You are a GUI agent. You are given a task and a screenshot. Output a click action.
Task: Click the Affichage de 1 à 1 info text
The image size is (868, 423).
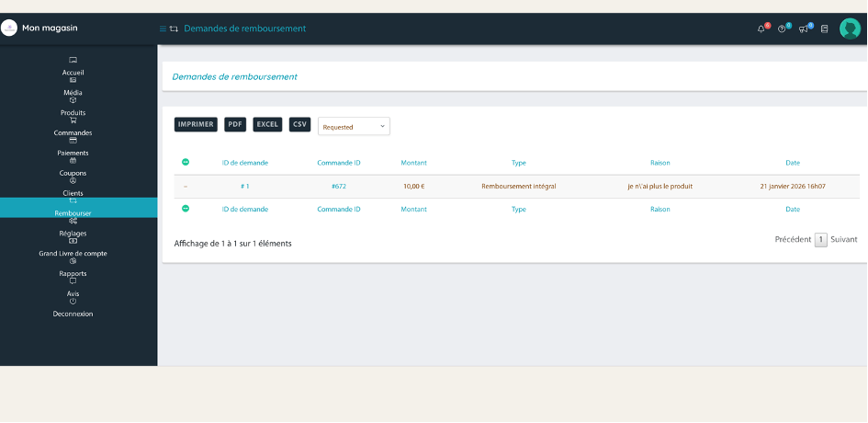click(x=232, y=244)
